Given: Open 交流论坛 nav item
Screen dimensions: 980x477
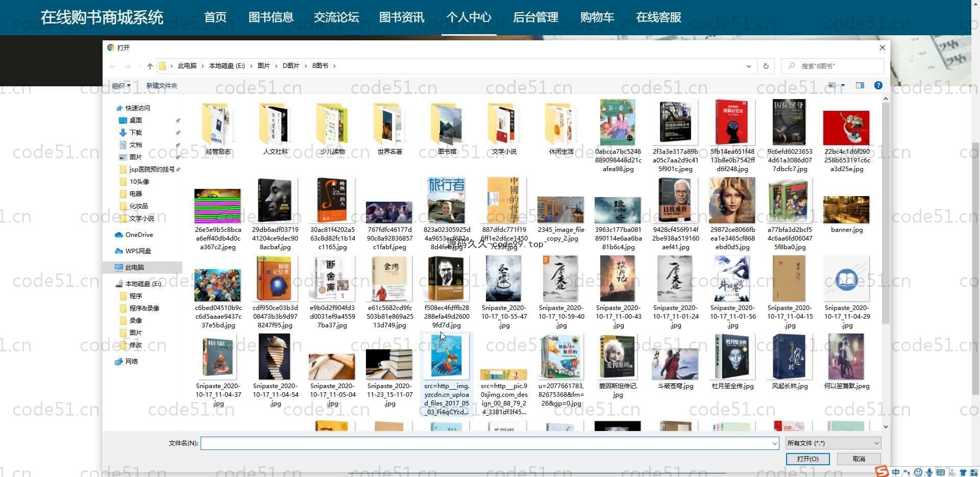Looking at the screenshot, I should pyautogui.click(x=336, y=17).
